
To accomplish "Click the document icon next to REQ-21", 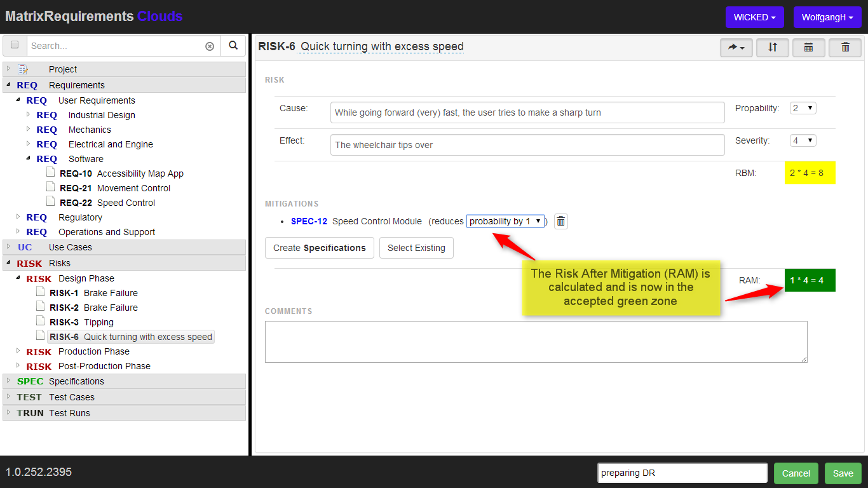I will (51, 187).
